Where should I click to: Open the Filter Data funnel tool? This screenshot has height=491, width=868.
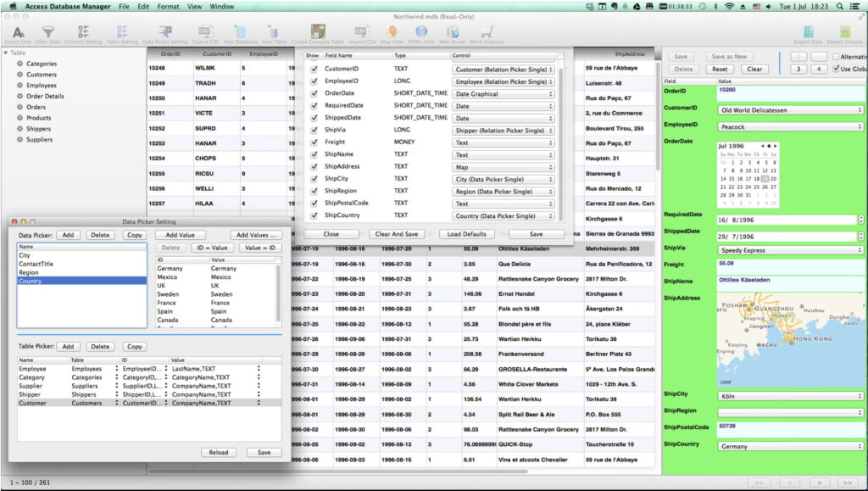click(48, 34)
